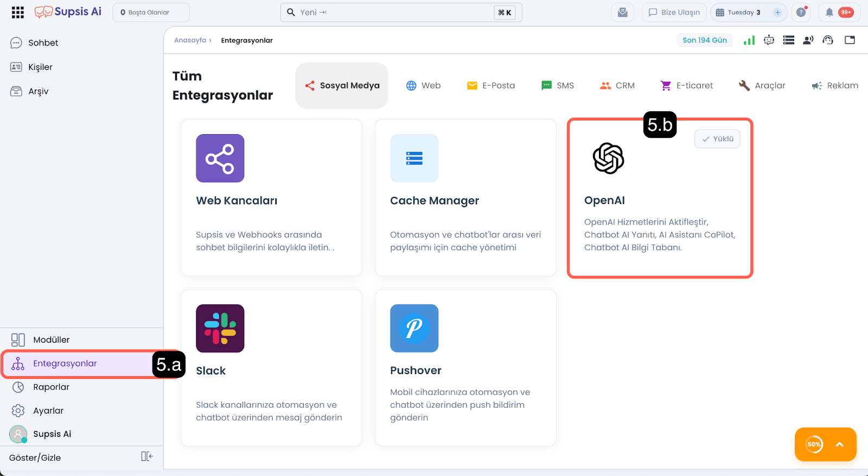The width and height of the screenshot is (868, 476).
Task: Switch to the E-ticaret tab
Action: (x=686, y=86)
